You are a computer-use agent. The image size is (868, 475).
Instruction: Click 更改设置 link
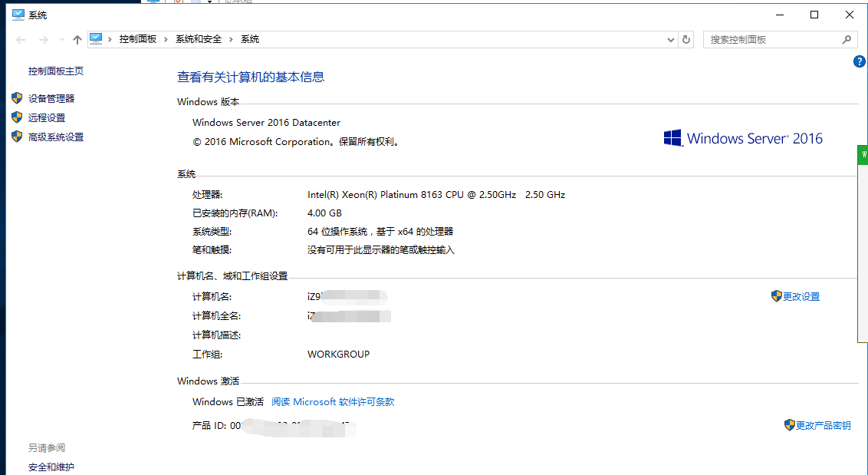pyautogui.click(x=801, y=296)
